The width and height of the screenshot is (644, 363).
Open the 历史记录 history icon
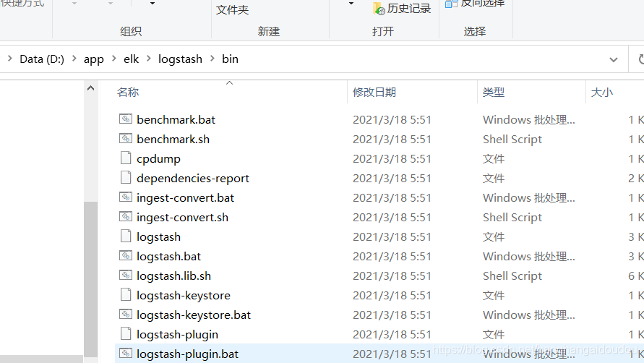pos(379,9)
